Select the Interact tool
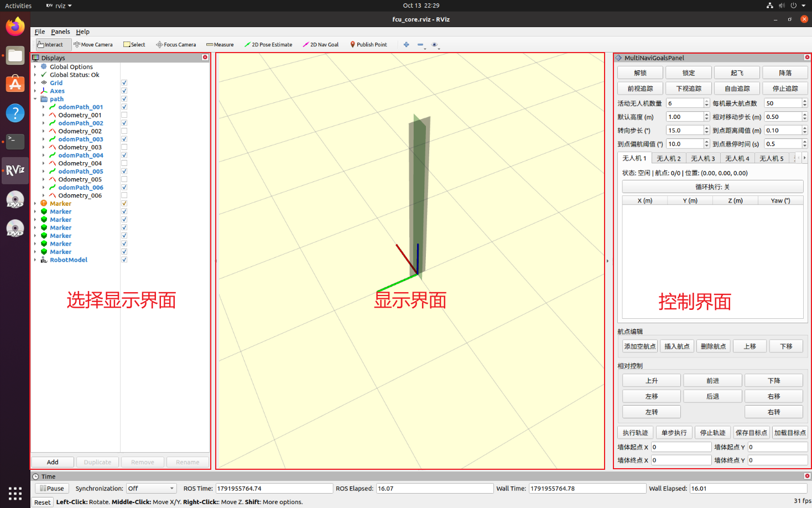812x508 pixels. click(54, 45)
